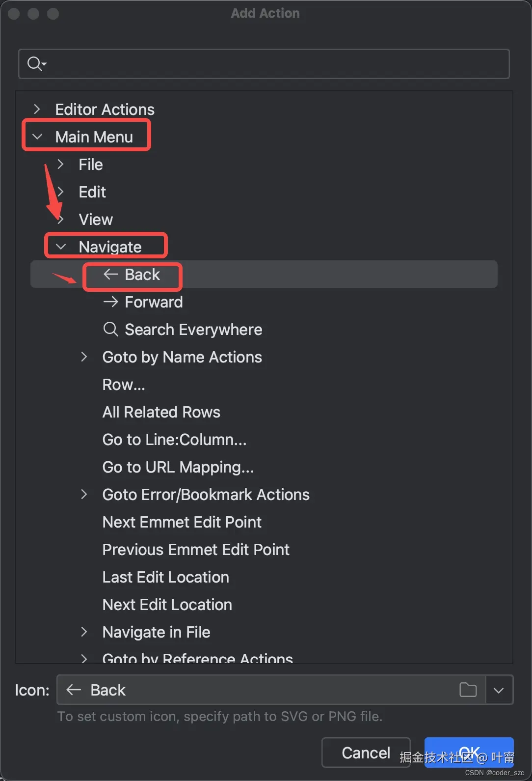
Task: Click the blue OK button
Action: coord(469,753)
